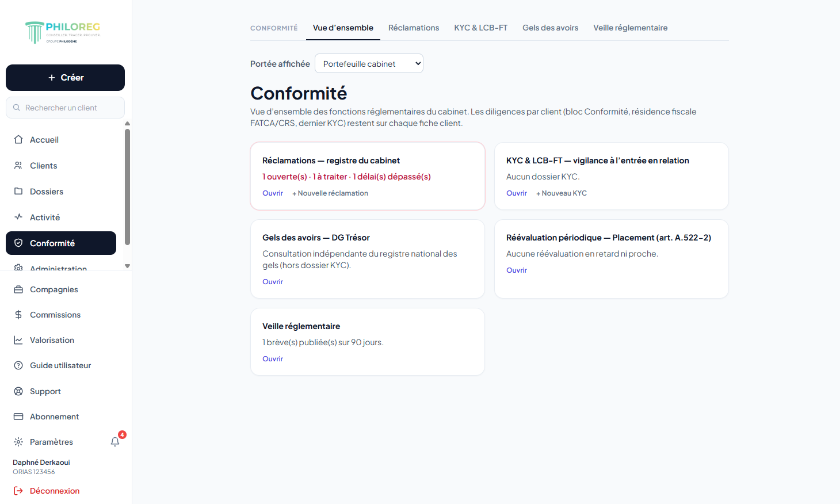
Task: Open the Portée affichée dropdown
Action: (x=369, y=63)
